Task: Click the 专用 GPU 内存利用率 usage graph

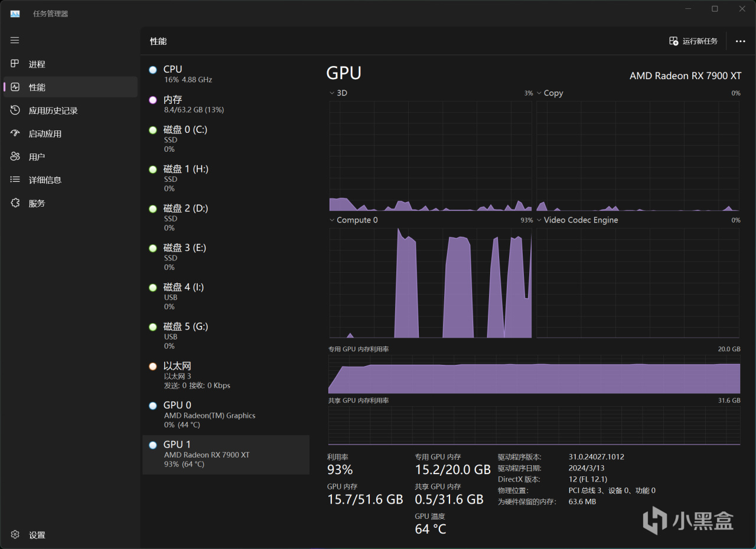Action: coord(534,374)
